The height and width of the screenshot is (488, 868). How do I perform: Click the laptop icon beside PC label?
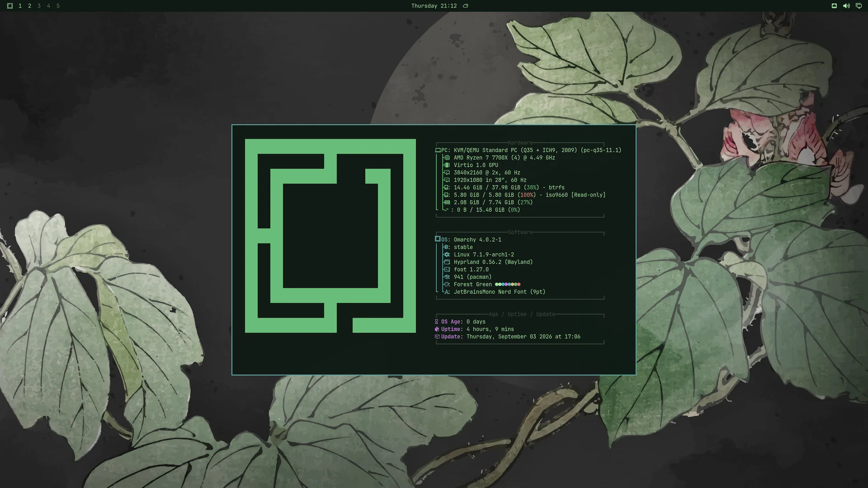pyautogui.click(x=438, y=150)
